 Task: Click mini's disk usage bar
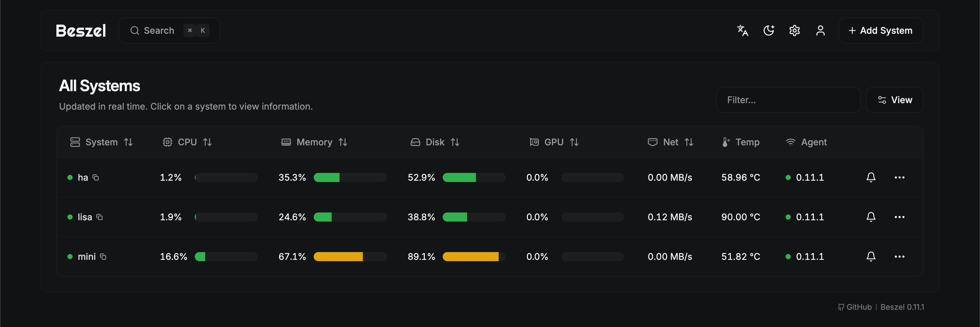coord(474,257)
